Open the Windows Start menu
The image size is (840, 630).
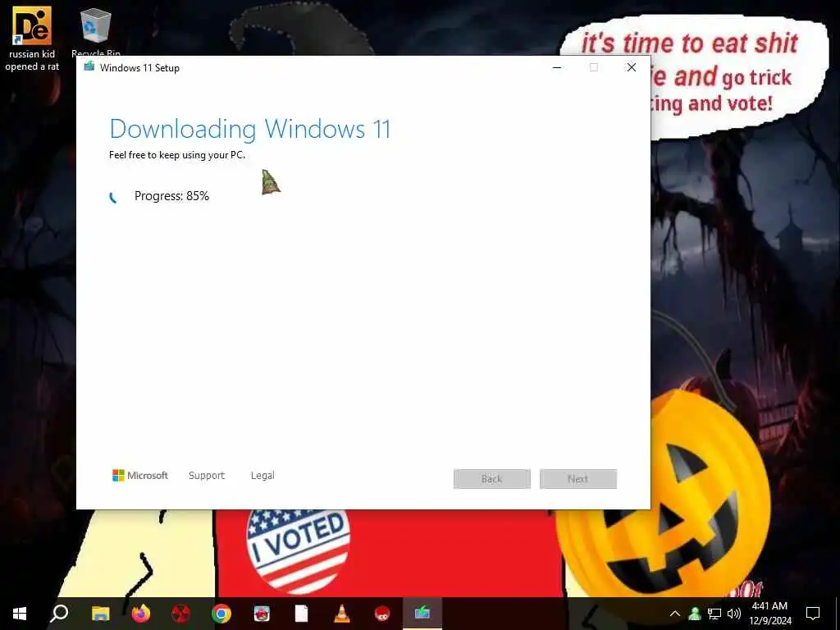tap(20, 614)
